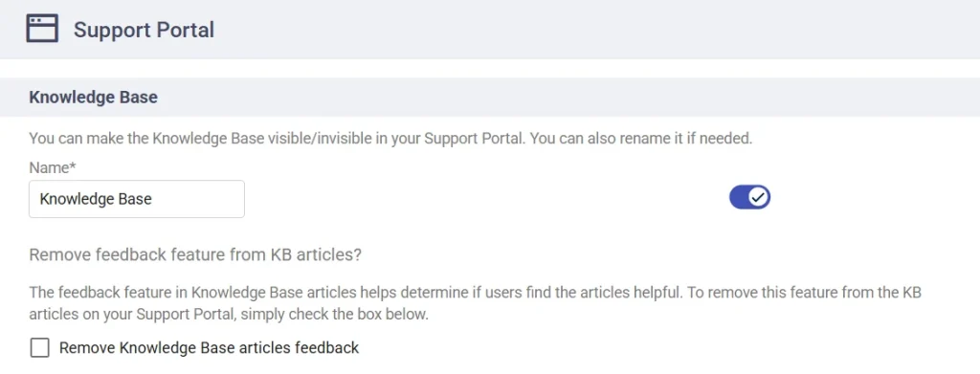980x374 pixels.
Task: Click the blue track of the toggle switch
Action: click(x=739, y=197)
